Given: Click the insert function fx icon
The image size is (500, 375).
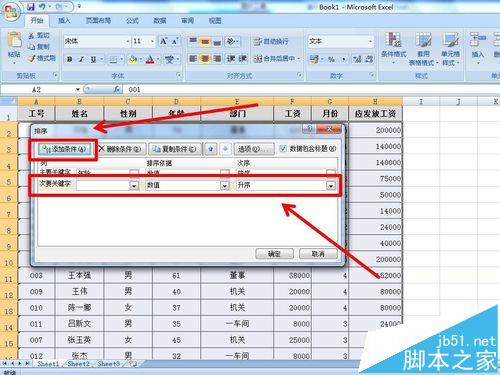Looking at the screenshot, I should pyautogui.click(x=117, y=89).
